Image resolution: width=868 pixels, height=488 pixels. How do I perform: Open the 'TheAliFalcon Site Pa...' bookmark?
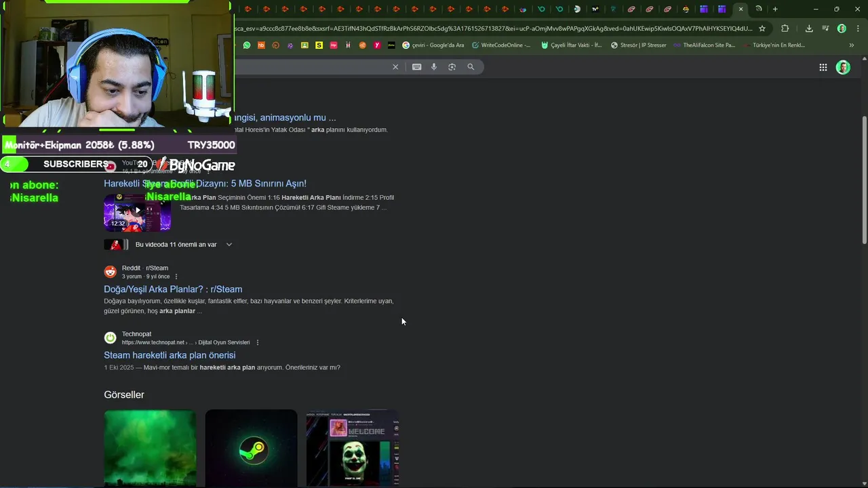[703, 45]
